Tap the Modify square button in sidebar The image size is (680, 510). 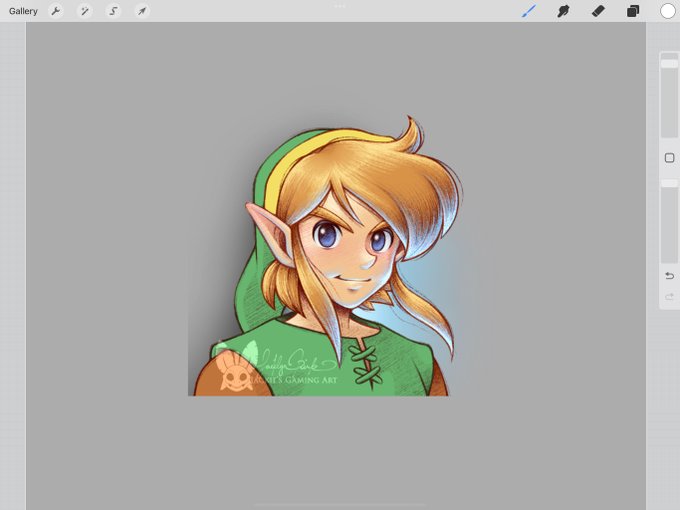pyautogui.click(x=669, y=157)
